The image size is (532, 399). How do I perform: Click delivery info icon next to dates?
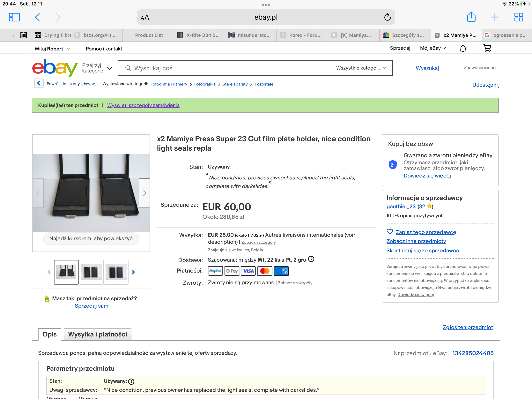311,259
